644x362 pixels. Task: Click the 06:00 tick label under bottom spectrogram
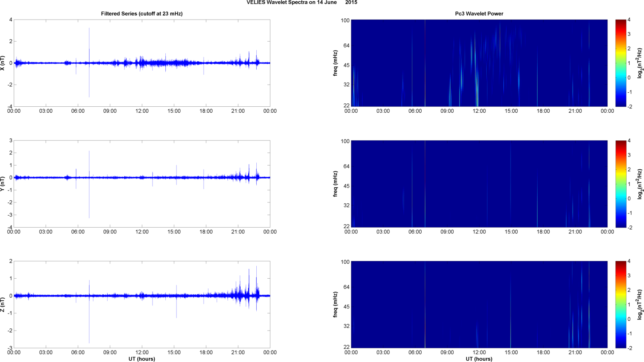[415, 352]
